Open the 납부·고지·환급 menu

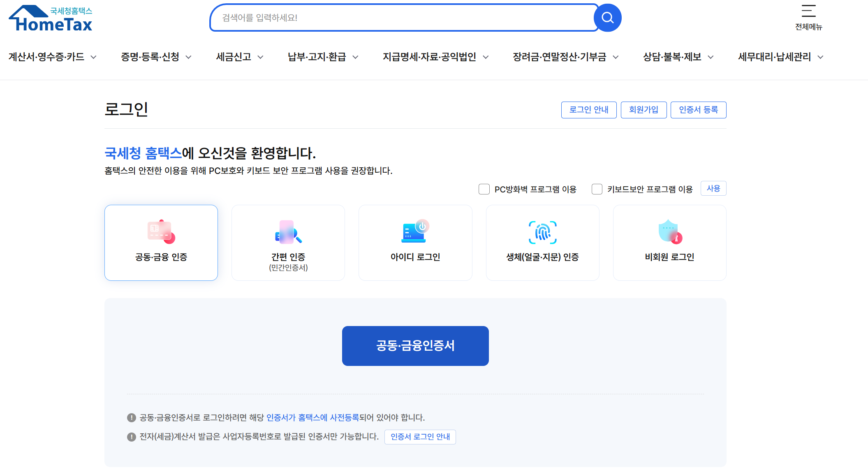[x=317, y=57]
